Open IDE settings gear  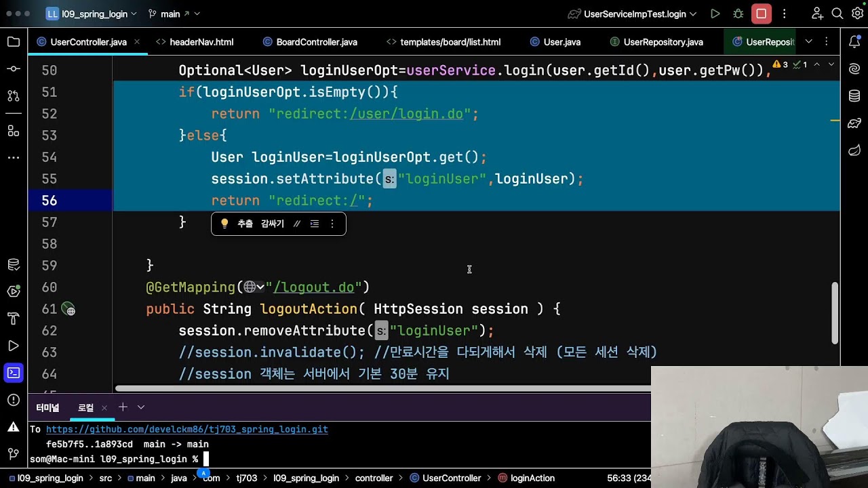click(856, 14)
